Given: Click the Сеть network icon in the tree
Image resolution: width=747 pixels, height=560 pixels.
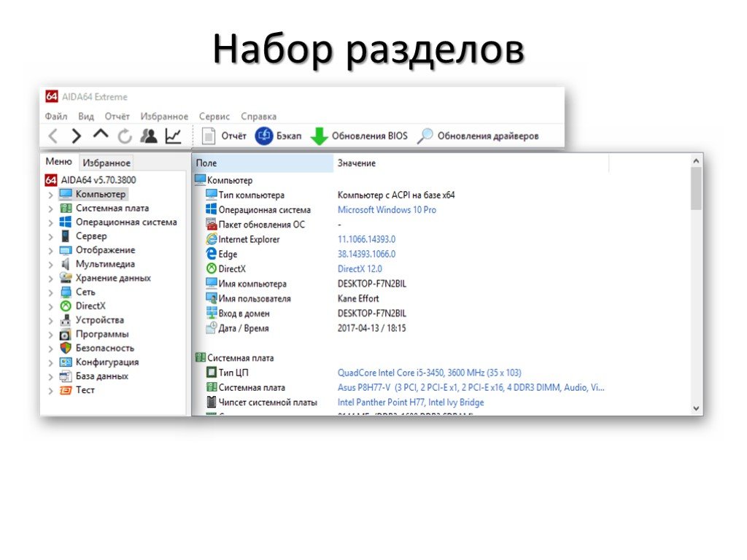Looking at the screenshot, I should [x=66, y=292].
